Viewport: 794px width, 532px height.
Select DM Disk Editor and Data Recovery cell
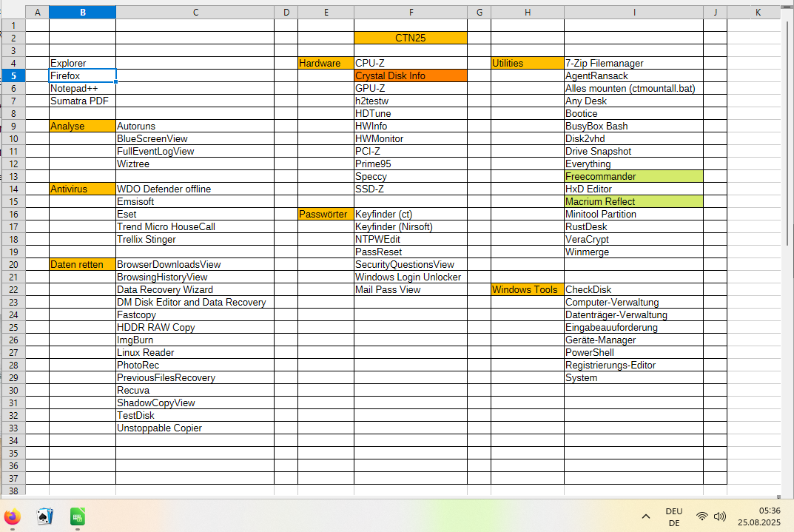[x=195, y=302]
